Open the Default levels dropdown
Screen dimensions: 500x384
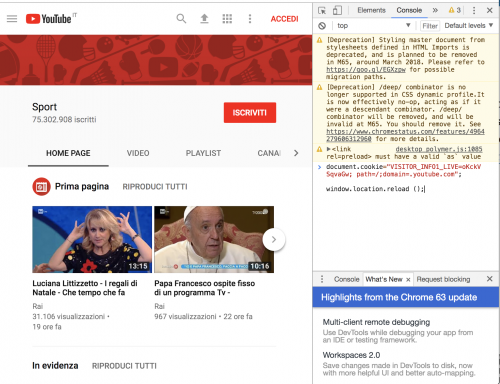(469, 26)
